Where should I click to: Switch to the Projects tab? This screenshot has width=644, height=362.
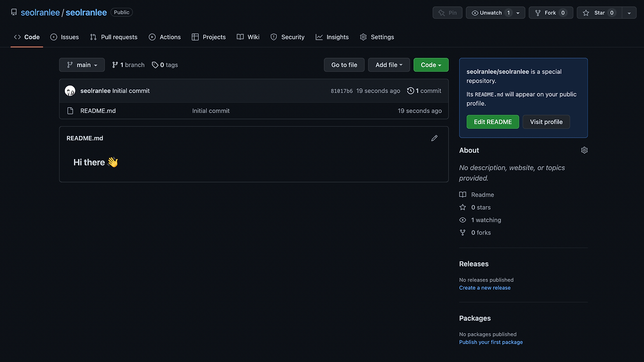click(209, 37)
